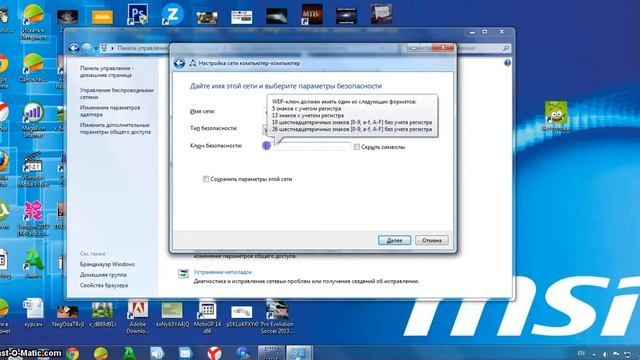This screenshot has width=640, height=360.
Task: Open the Photoshop desktop shortcut
Action: [138, 14]
